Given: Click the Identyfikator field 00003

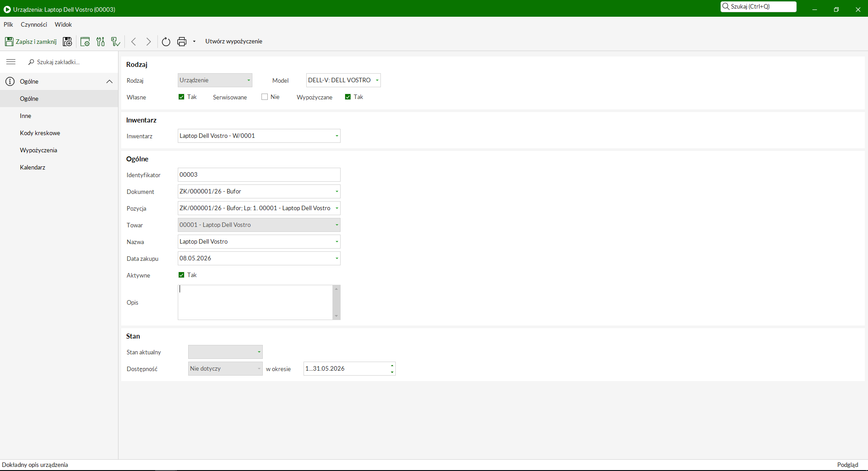Looking at the screenshot, I should (x=259, y=175).
